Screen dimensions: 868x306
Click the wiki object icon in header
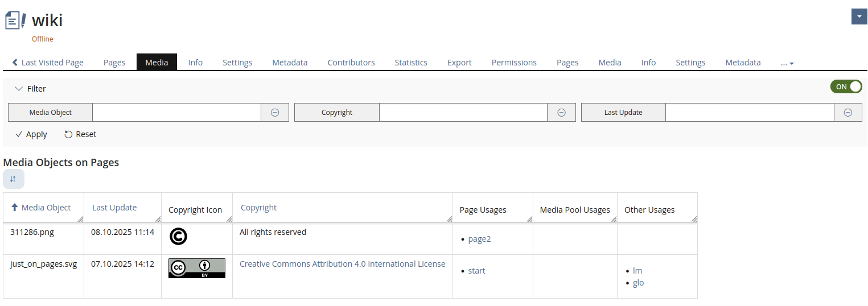(15, 20)
